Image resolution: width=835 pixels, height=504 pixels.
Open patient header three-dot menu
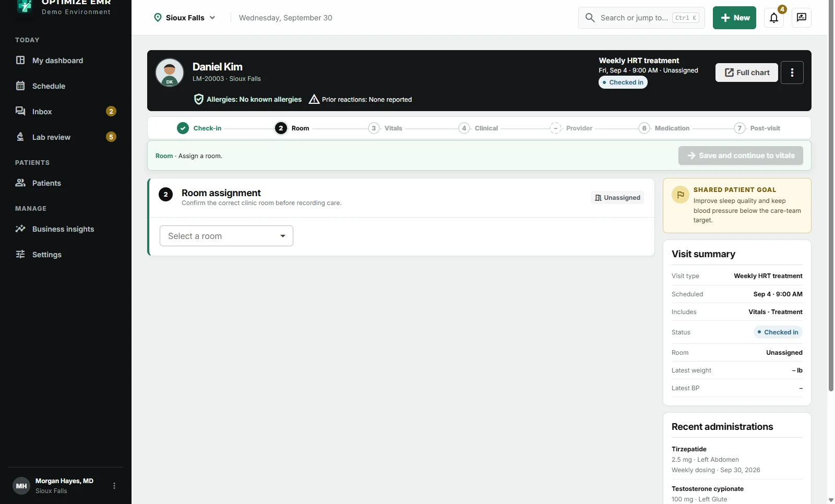coord(792,73)
